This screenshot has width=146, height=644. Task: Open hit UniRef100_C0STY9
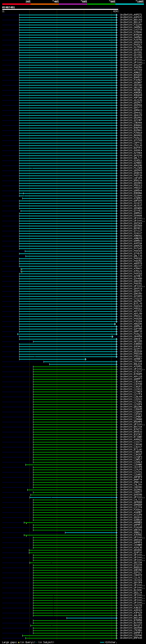point(131,30)
